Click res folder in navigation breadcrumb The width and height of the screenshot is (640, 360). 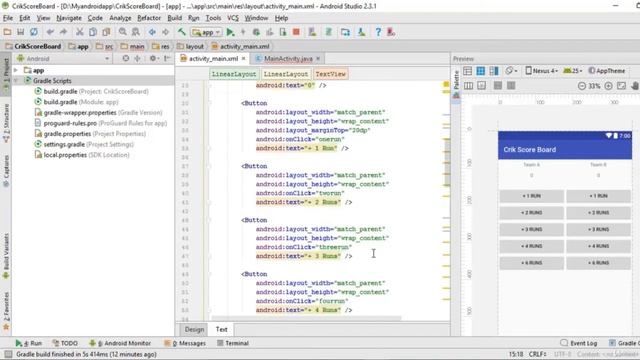161,47
